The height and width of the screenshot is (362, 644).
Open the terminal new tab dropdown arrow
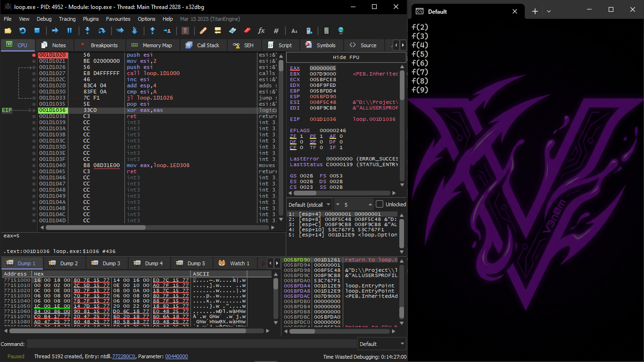click(x=549, y=11)
